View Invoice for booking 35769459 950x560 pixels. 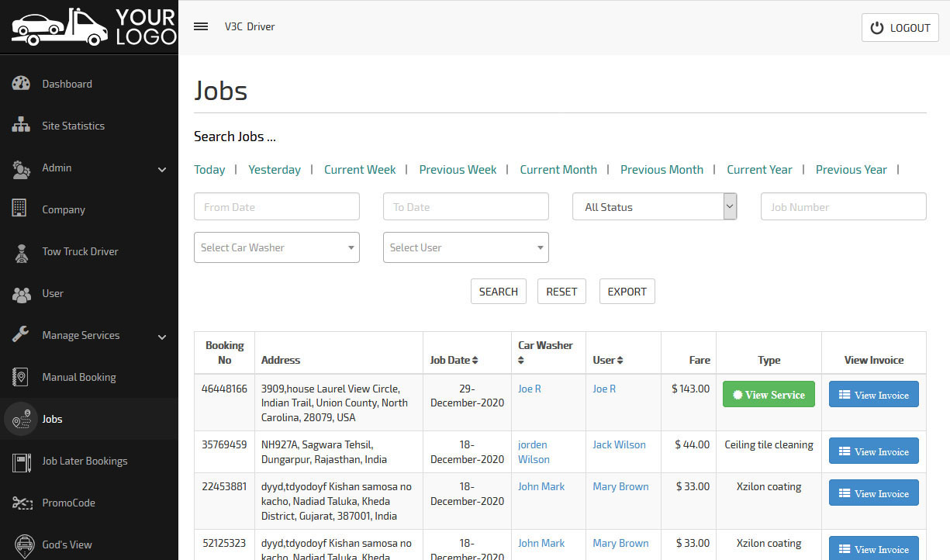[874, 451]
